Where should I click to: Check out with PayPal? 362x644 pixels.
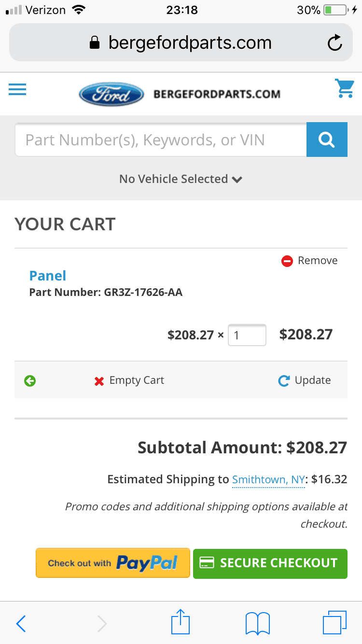pos(113,563)
